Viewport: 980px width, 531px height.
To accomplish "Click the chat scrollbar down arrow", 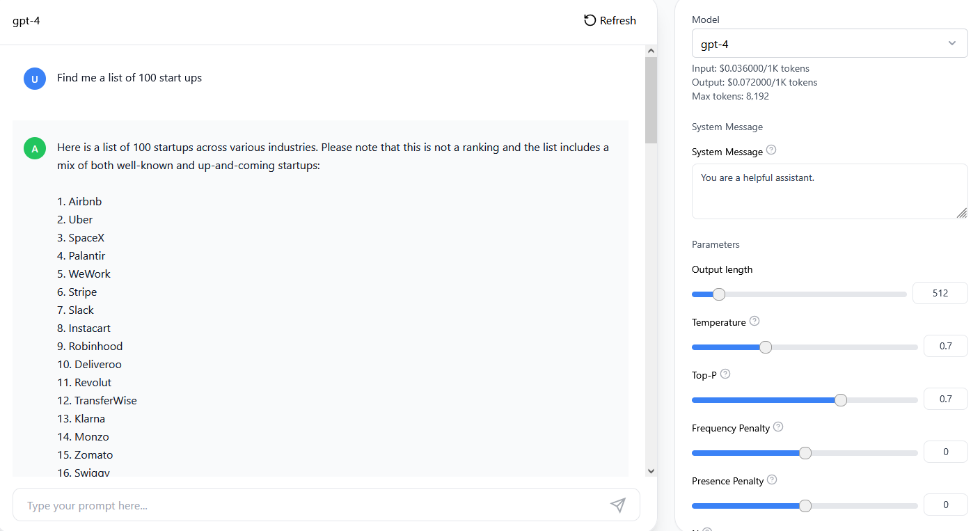I will click(x=651, y=471).
